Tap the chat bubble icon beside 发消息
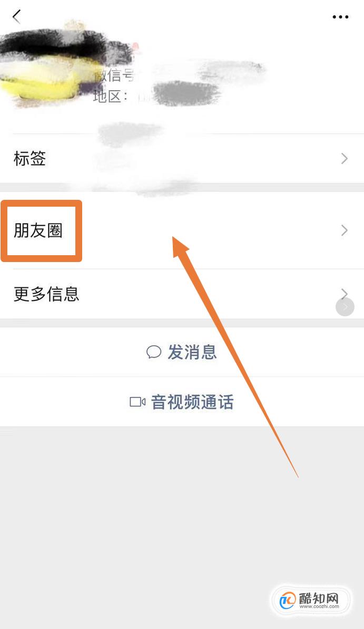The width and height of the screenshot is (364, 629). click(x=153, y=352)
